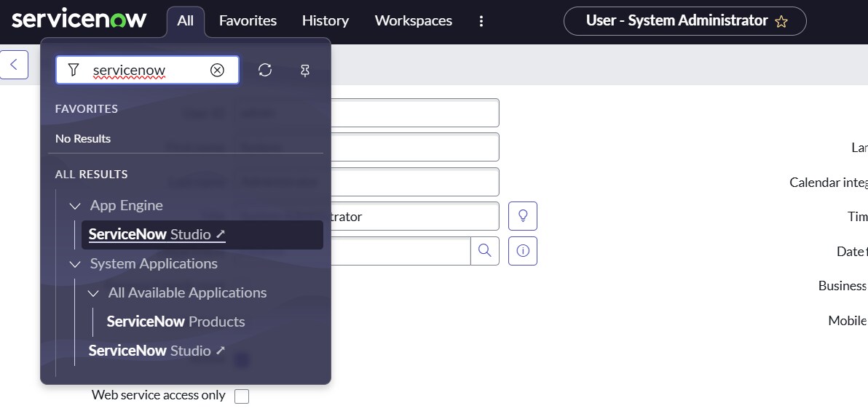Refresh the navigator with the sync icon
This screenshot has height=411, width=868.
coord(265,70)
